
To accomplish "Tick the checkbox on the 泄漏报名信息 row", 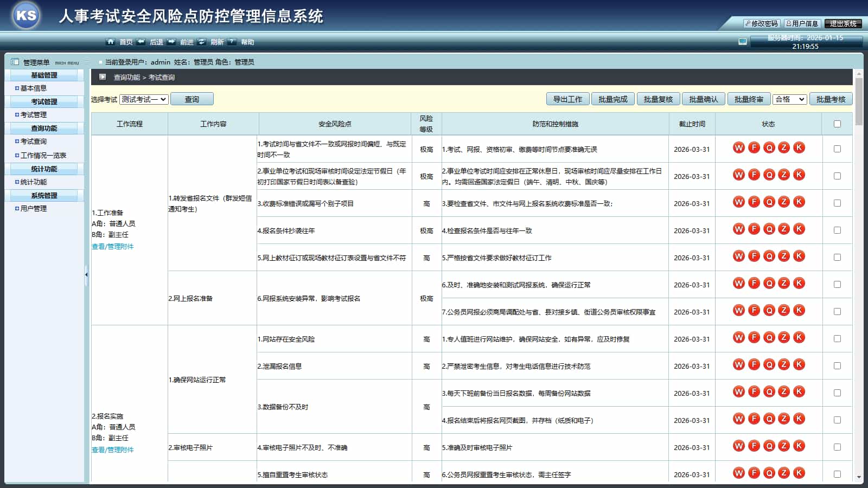I will tap(837, 365).
